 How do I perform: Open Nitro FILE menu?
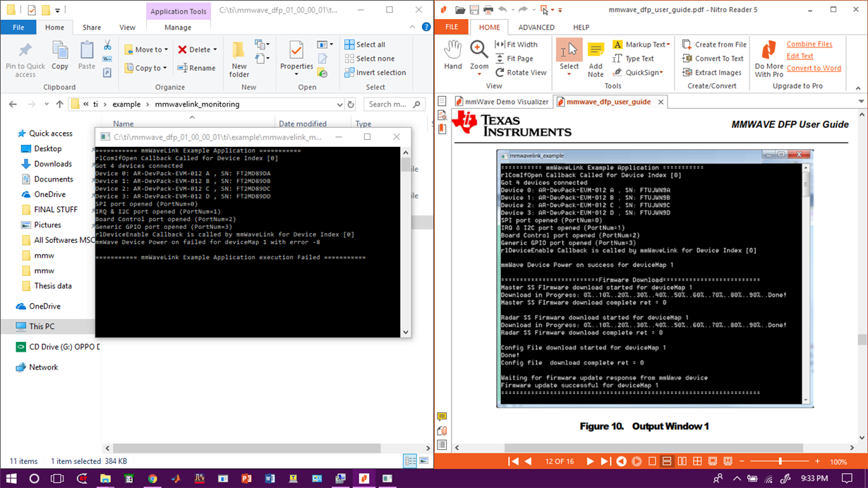pyautogui.click(x=452, y=28)
